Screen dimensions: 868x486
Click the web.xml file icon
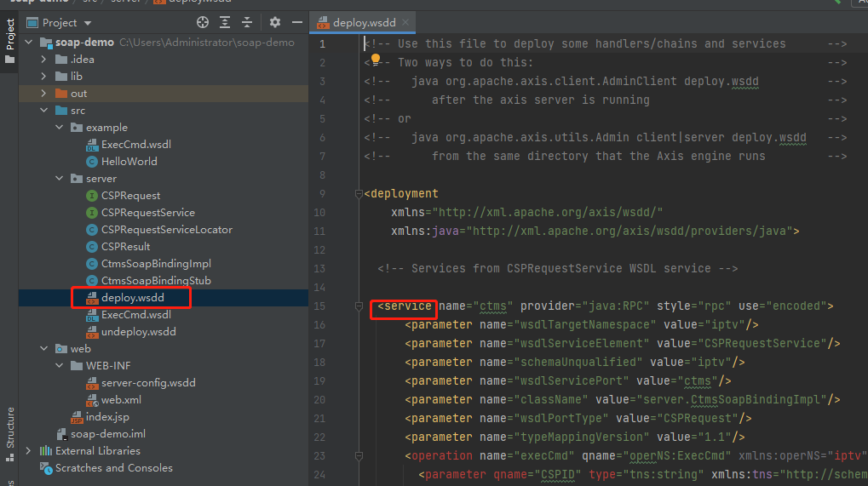coord(92,400)
